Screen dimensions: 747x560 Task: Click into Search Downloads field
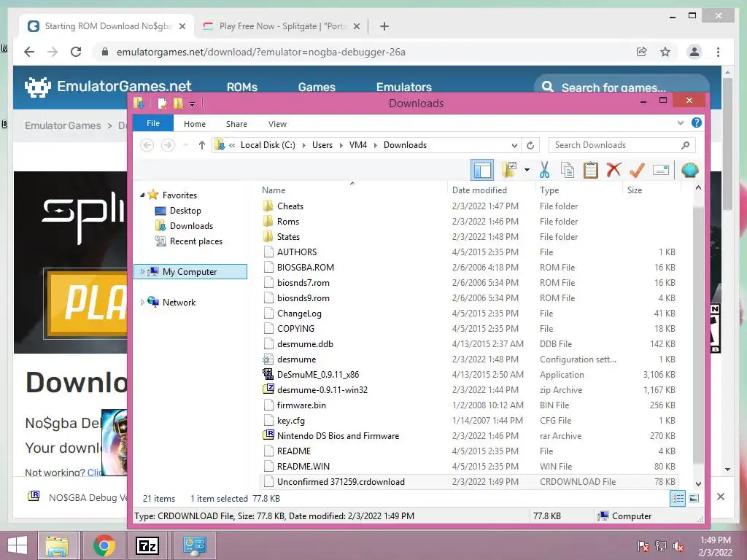point(614,145)
